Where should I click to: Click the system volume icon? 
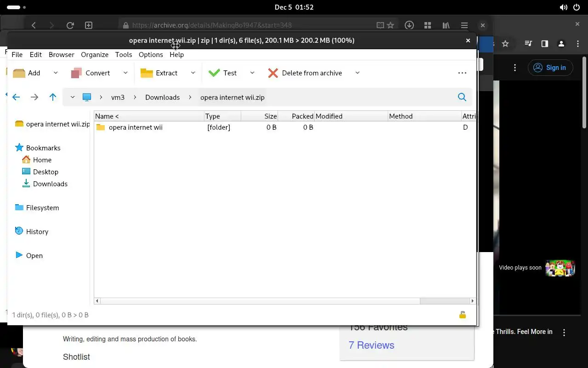pyautogui.click(x=564, y=7)
